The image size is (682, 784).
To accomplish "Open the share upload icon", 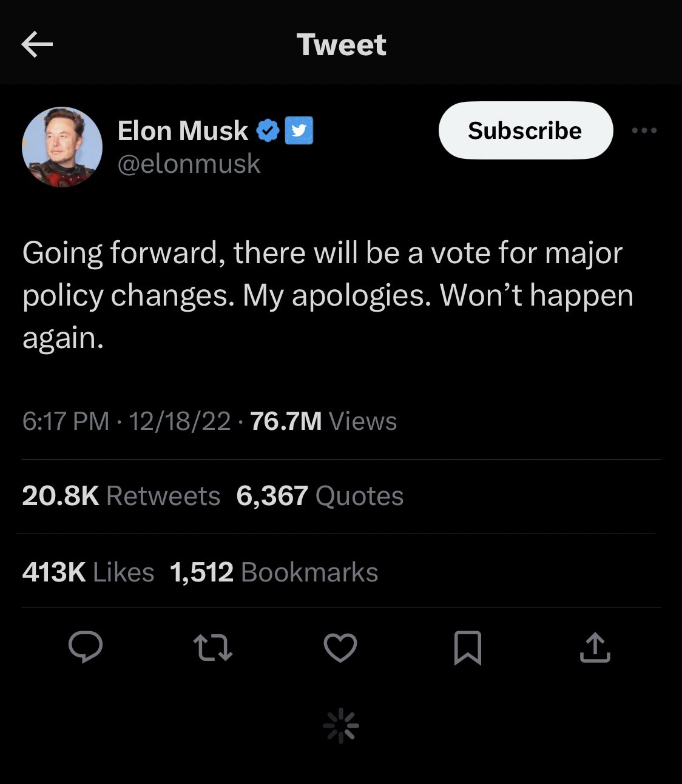I will [x=595, y=647].
